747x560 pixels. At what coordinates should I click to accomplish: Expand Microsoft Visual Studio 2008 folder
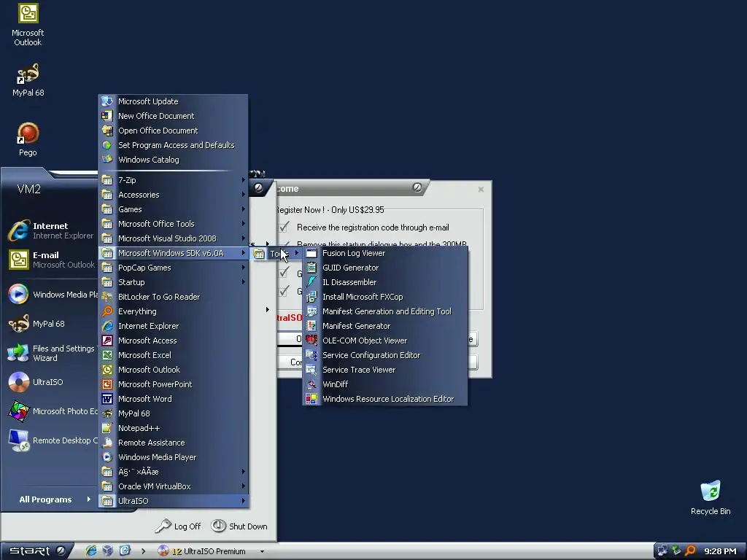pos(174,238)
